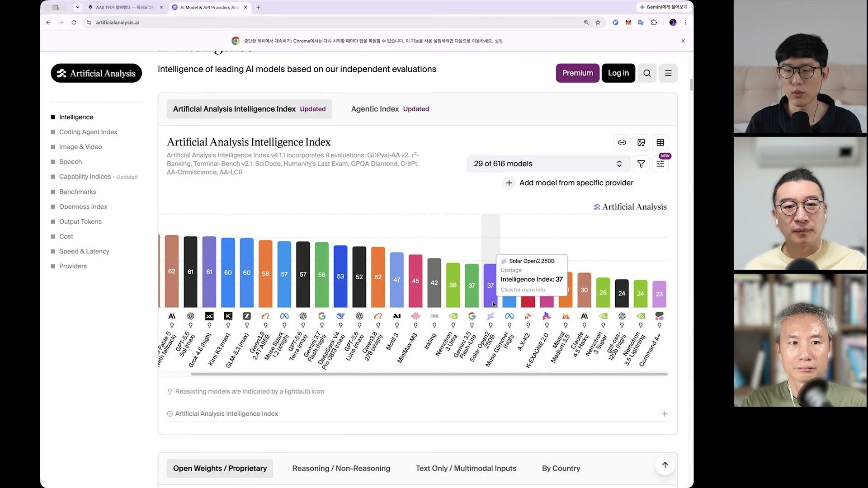The image size is (868, 488).
Task: Click the Motif 3 bar showing 47
Action: pyautogui.click(x=397, y=280)
